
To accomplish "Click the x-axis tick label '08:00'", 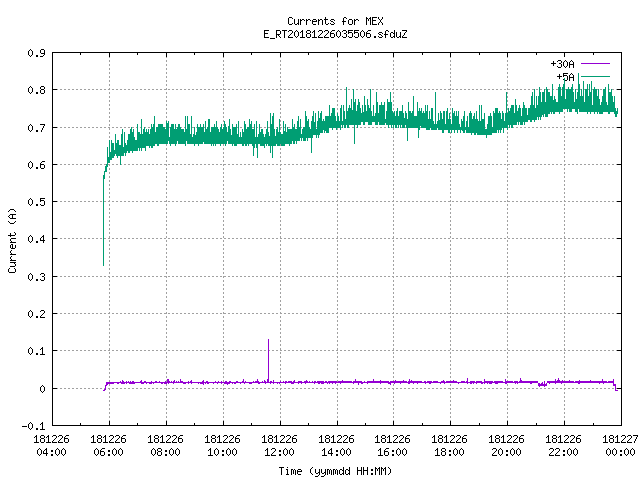I will (x=165, y=452).
